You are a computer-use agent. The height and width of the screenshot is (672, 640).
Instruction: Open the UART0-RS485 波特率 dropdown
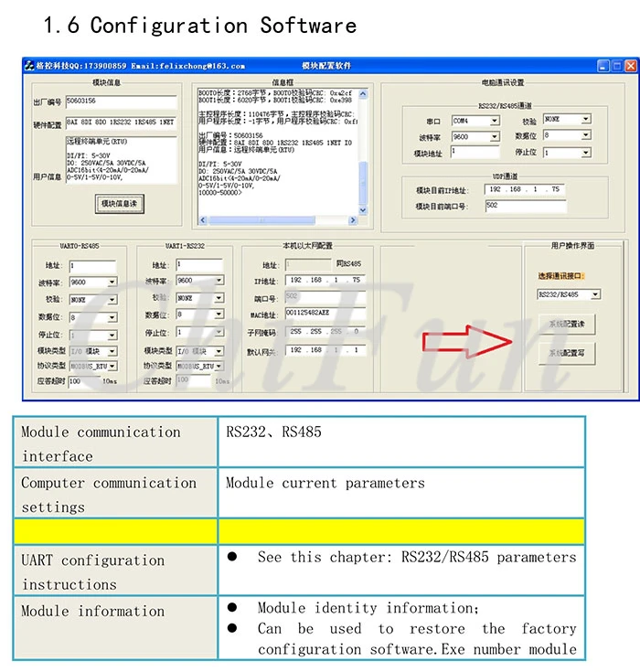point(112,283)
